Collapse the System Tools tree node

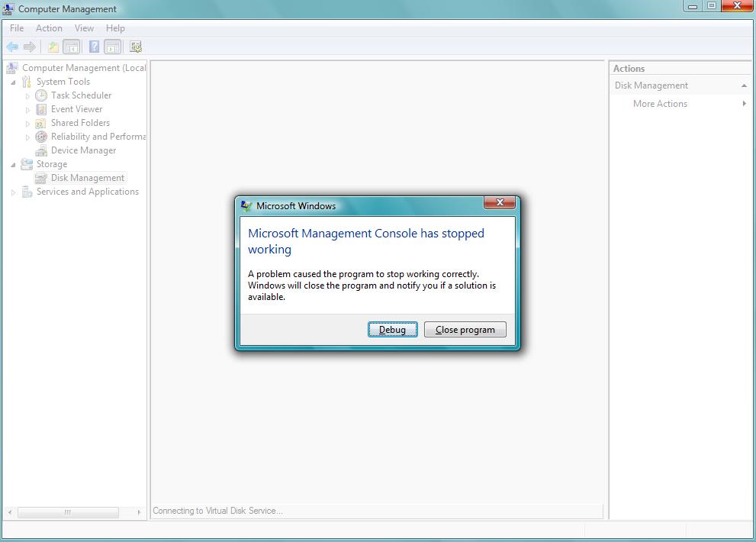14,82
